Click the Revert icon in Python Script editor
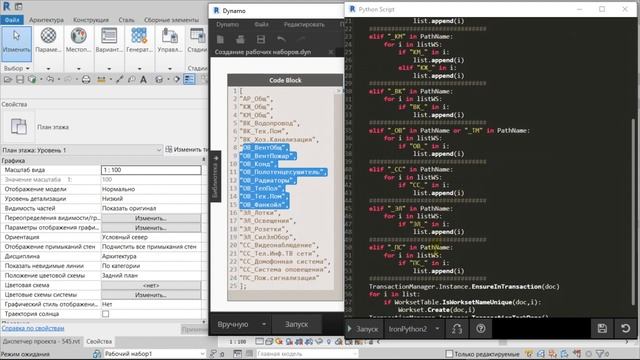 coord(625,329)
